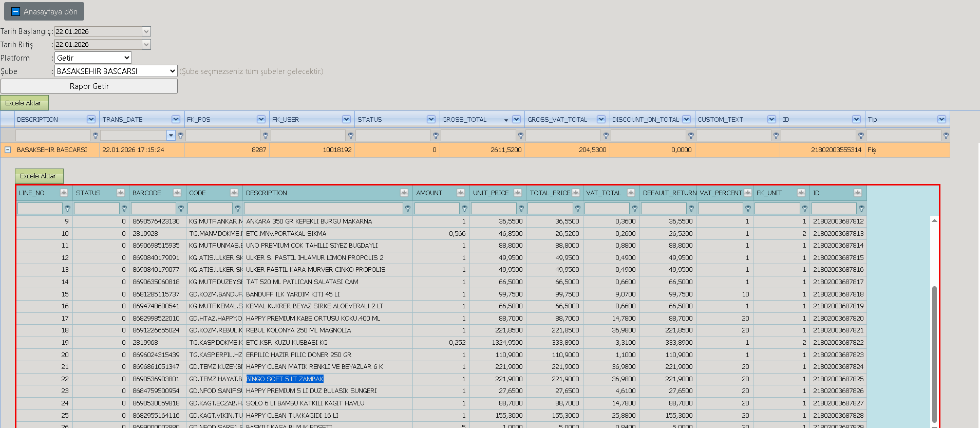Image resolution: width=980 pixels, height=428 pixels.
Task: Click filter funnel icon under FK_POS column
Action: pyautogui.click(x=265, y=136)
